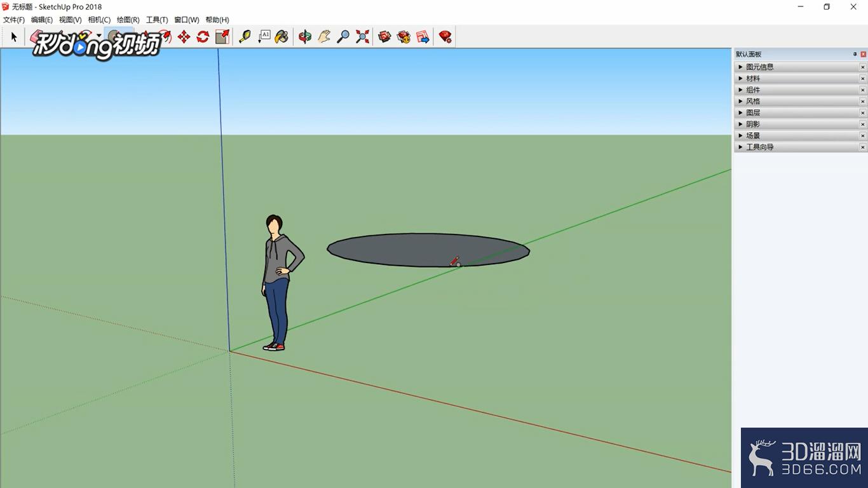The image size is (868, 488).
Task: Open the 窗口(W) menu
Action: pyautogui.click(x=187, y=20)
